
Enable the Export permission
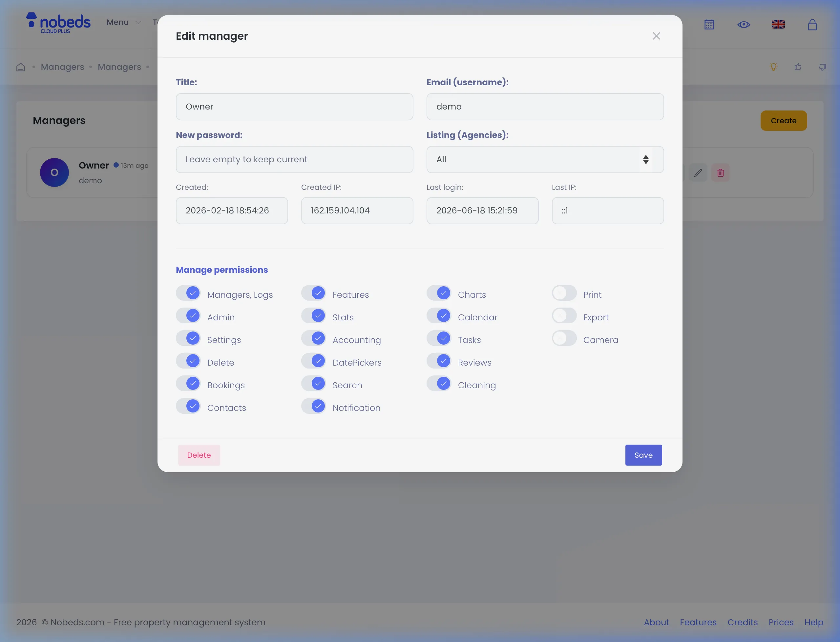(564, 316)
